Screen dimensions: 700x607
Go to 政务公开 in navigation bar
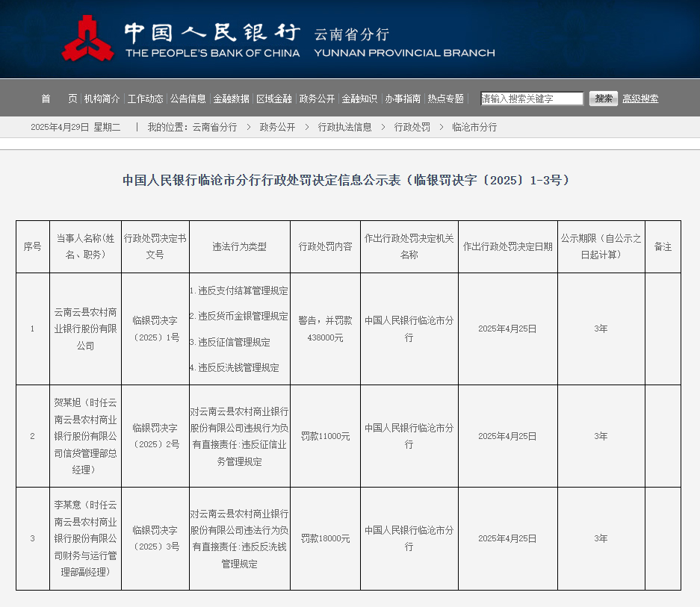pos(317,99)
